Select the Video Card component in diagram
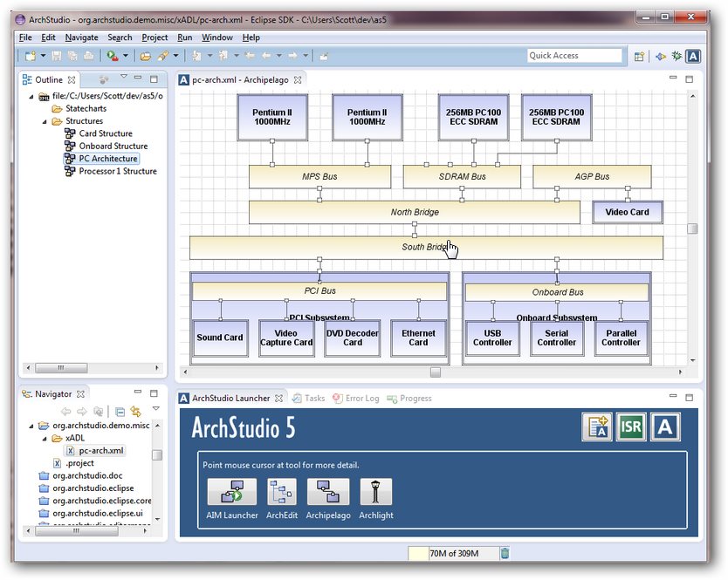This screenshot has height=580, width=728. click(628, 213)
